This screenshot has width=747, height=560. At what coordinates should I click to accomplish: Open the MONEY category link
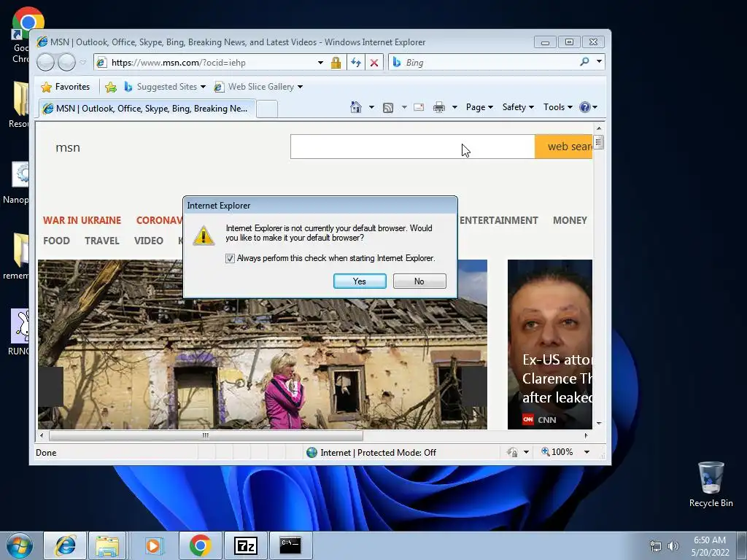tap(570, 220)
